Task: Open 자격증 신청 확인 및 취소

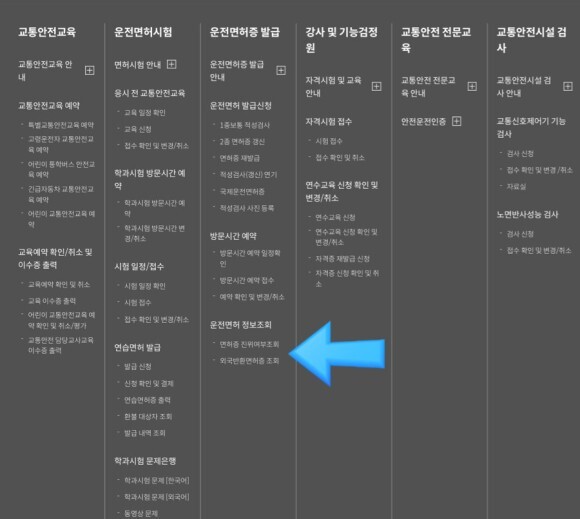Action: (347, 279)
